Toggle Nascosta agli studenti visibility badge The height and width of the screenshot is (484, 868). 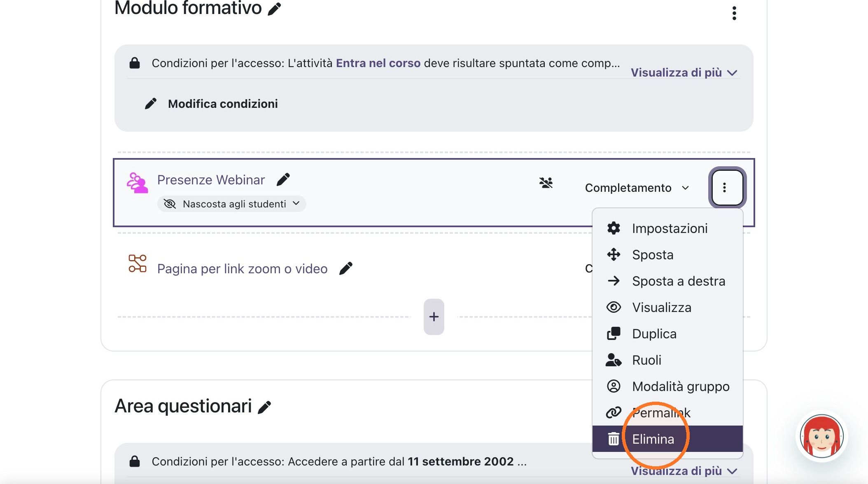[x=231, y=204]
